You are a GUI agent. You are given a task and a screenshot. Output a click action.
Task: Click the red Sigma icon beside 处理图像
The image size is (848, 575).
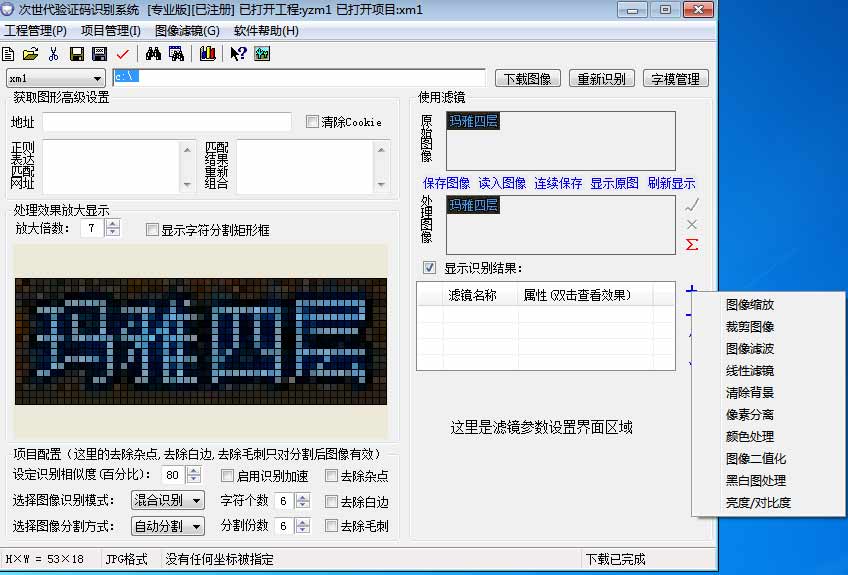(x=692, y=245)
